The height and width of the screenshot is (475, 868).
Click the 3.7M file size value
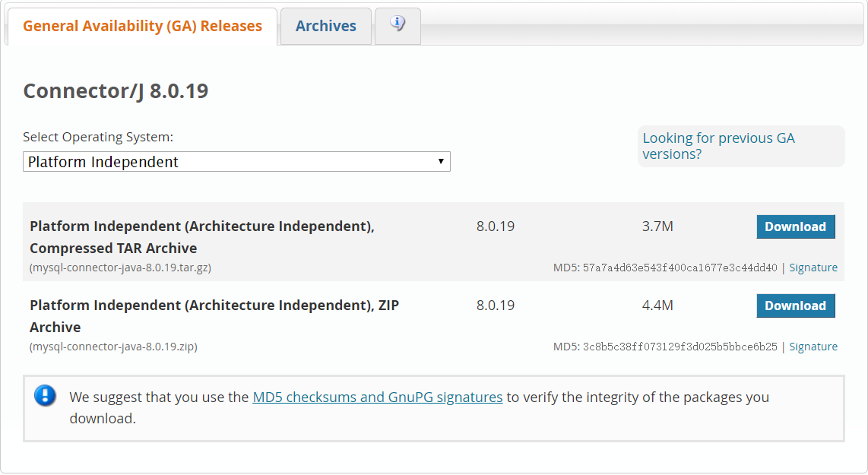657,226
